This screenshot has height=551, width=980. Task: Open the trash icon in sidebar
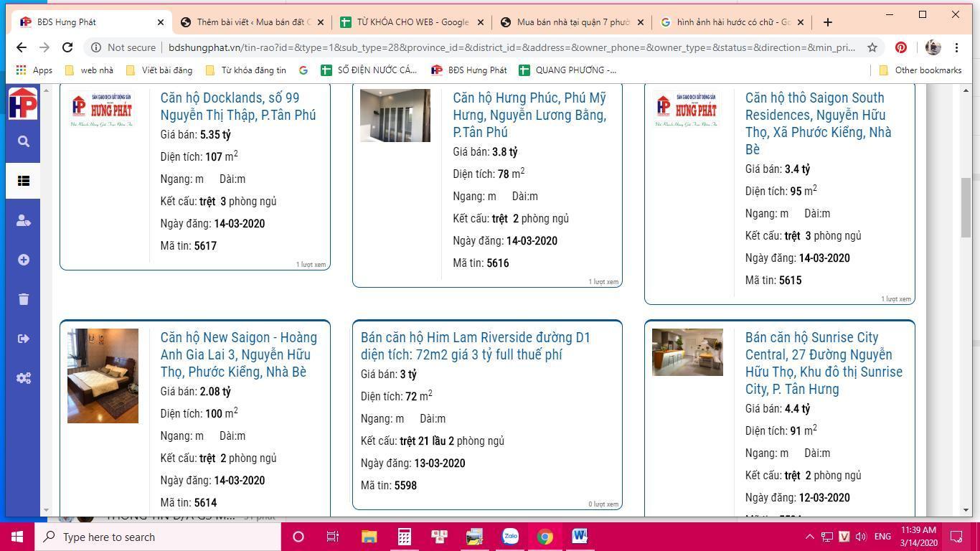(x=23, y=299)
